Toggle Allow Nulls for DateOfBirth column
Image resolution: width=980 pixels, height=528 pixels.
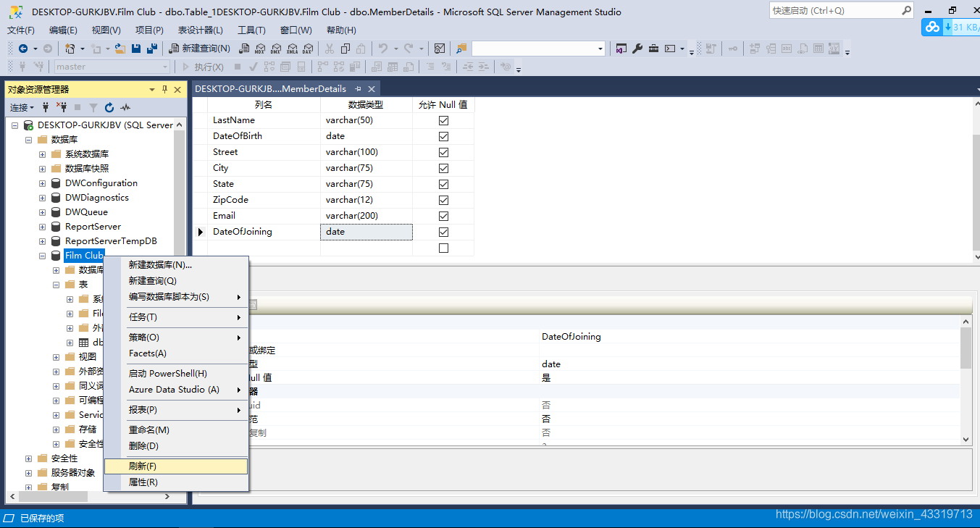click(443, 136)
